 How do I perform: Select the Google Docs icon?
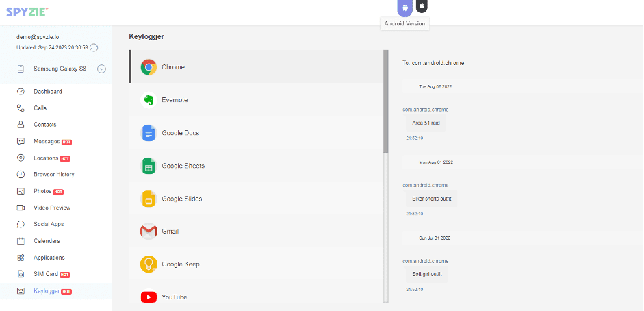[x=149, y=133]
